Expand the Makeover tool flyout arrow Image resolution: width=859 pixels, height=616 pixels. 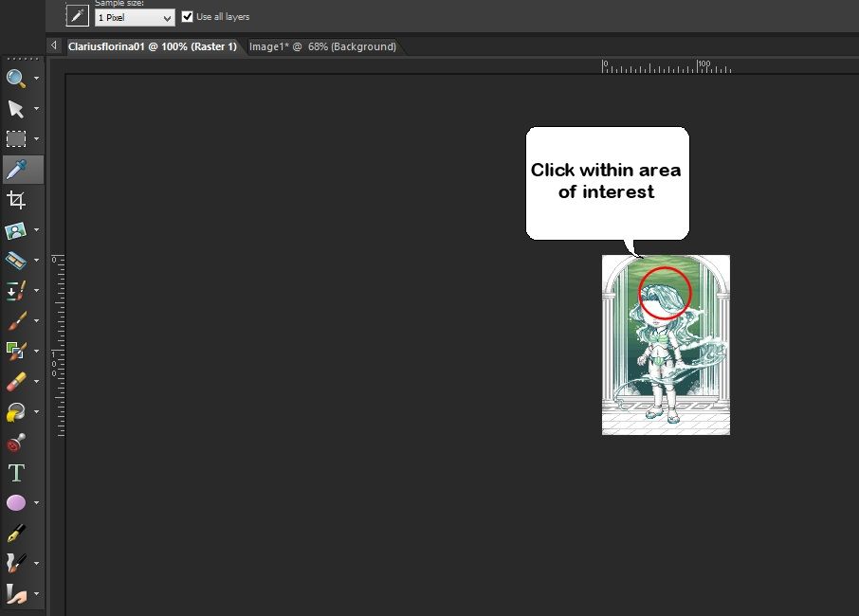[x=36, y=261]
